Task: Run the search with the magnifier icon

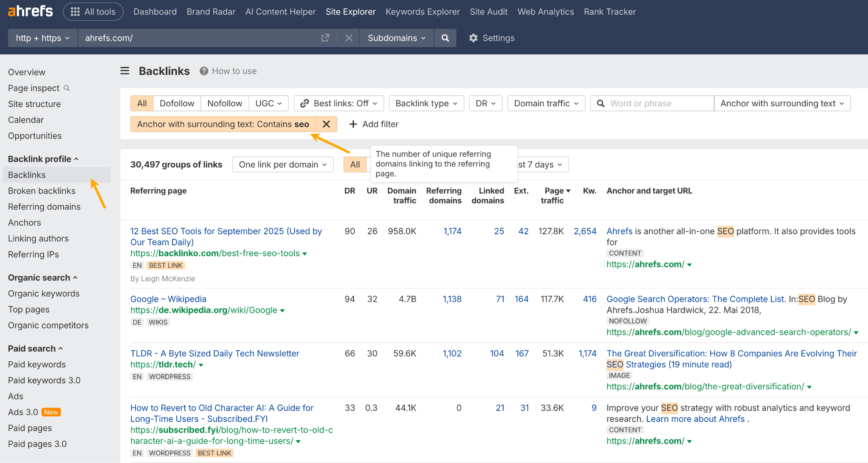Action: click(x=445, y=38)
